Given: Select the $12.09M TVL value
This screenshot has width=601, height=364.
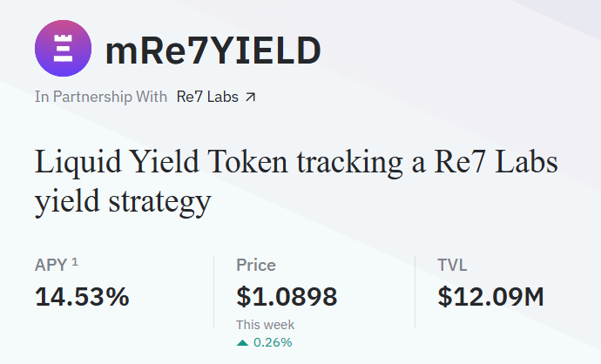Looking at the screenshot, I should click(490, 297).
